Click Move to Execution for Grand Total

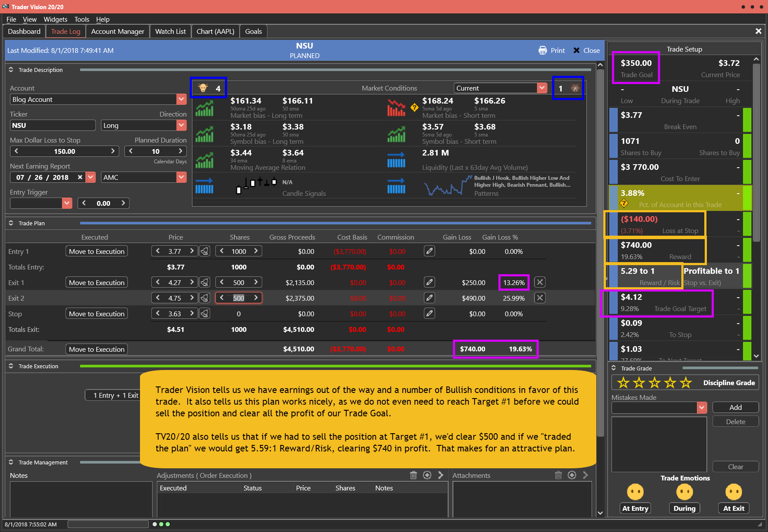tap(97, 349)
